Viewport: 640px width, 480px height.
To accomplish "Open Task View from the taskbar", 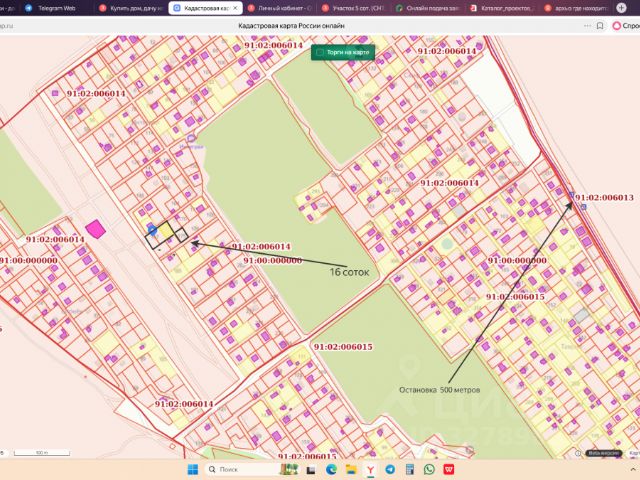I will click(x=311, y=469).
